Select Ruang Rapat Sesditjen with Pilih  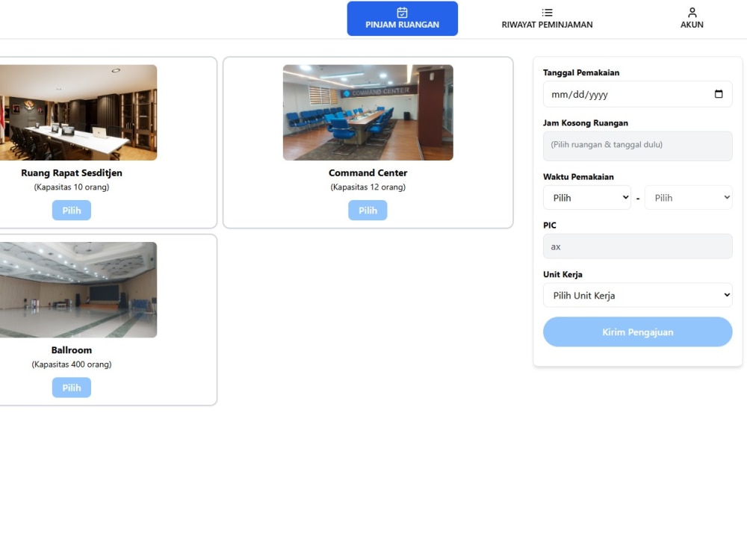pos(72,211)
